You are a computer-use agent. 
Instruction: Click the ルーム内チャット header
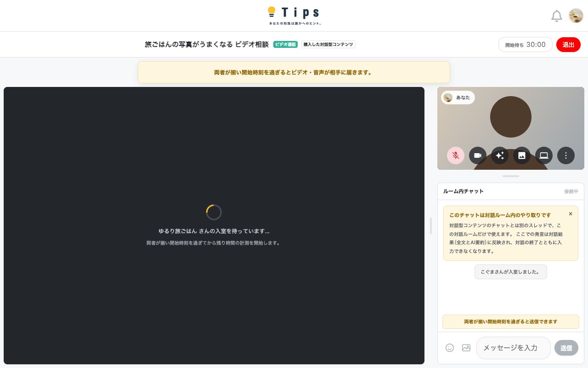click(464, 191)
